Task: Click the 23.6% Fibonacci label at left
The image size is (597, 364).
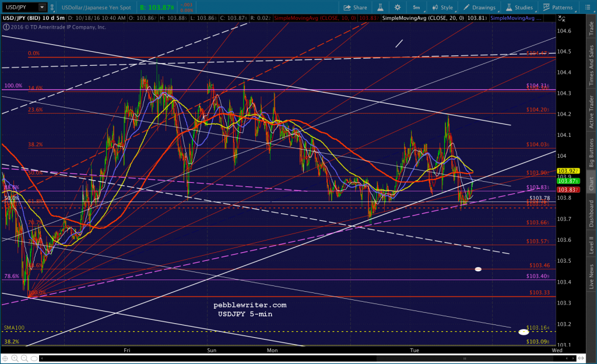Action: (x=35, y=109)
